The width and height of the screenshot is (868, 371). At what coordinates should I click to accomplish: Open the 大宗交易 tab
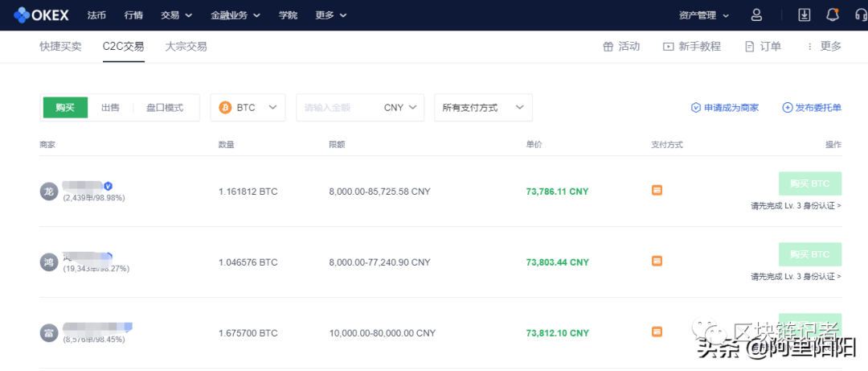[x=186, y=47]
